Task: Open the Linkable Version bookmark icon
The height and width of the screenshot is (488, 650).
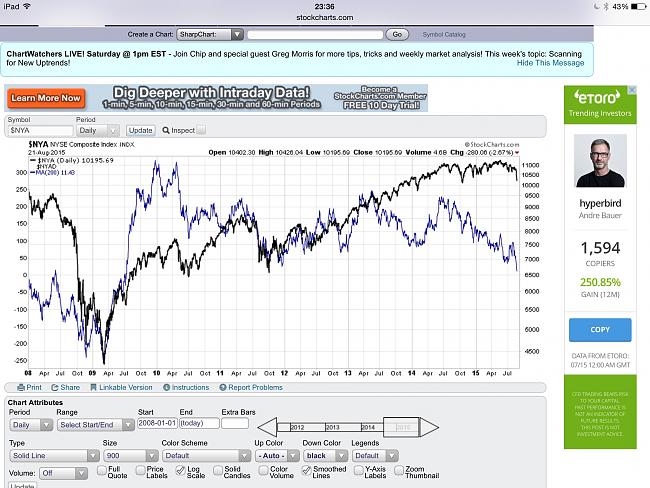Action: pyautogui.click(x=93, y=387)
